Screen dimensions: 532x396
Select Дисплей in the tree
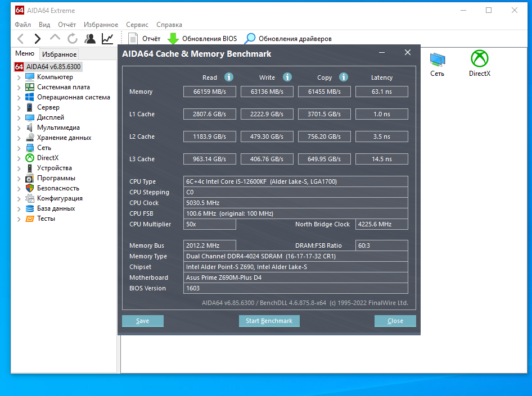[x=51, y=117]
